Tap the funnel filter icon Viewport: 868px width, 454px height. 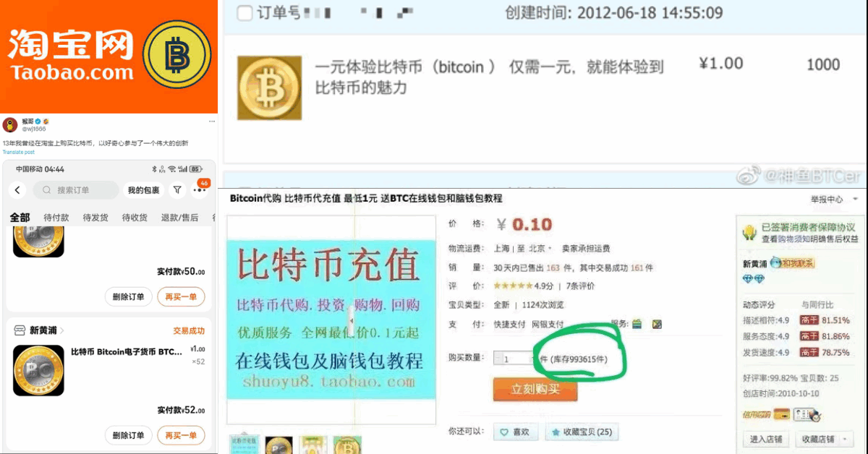tap(177, 190)
